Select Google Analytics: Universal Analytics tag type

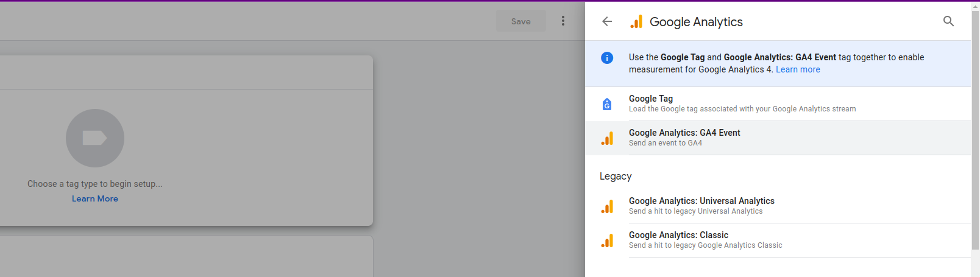pos(778,206)
